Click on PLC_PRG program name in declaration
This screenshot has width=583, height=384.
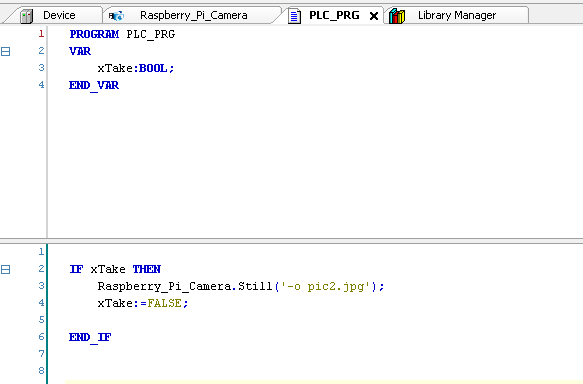151,34
